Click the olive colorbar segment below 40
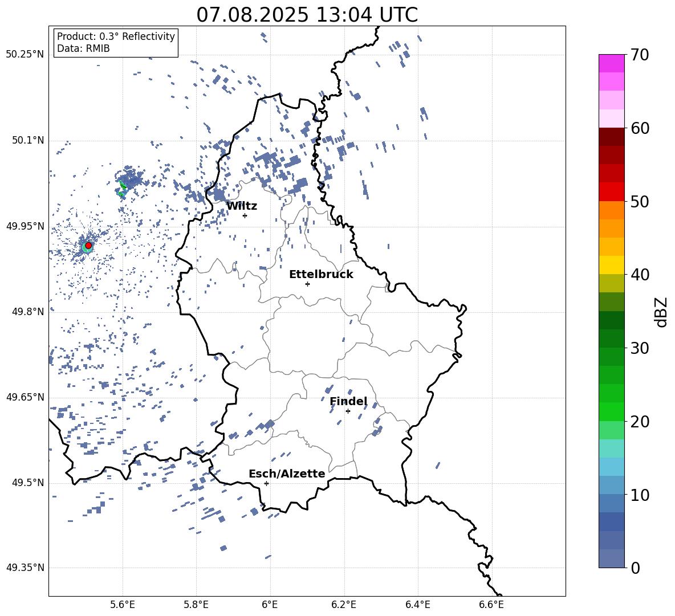The image size is (675, 616). pos(612,283)
